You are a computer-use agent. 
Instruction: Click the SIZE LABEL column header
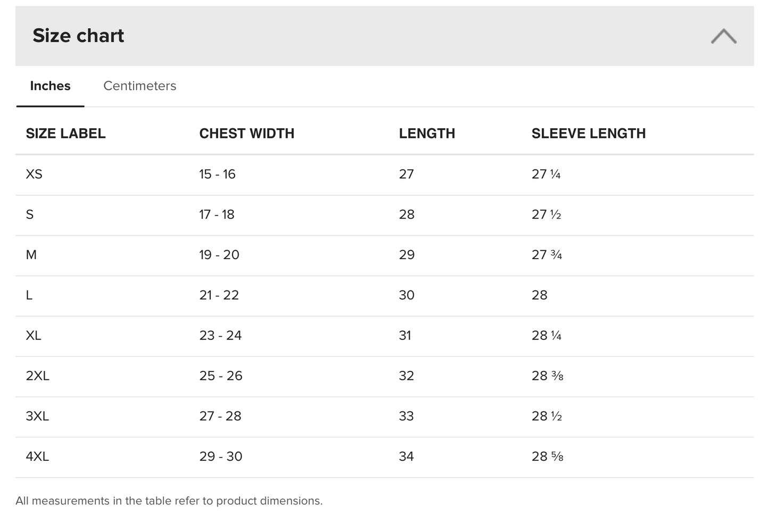tap(65, 134)
